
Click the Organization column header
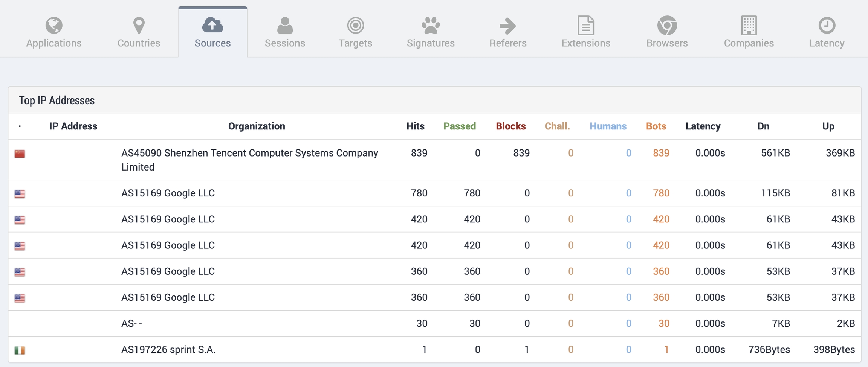(257, 126)
